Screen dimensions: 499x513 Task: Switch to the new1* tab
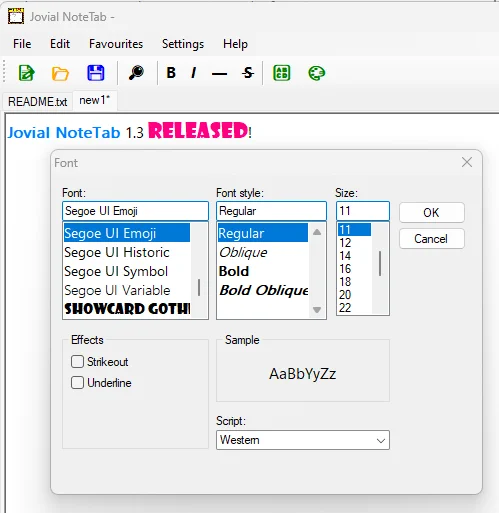click(x=95, y=100)
